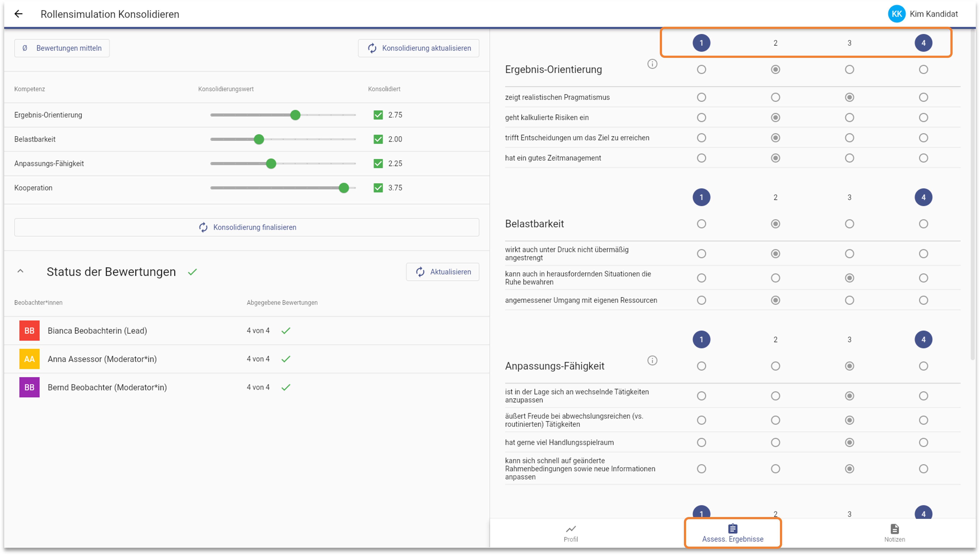This screenshot has height=555, width=980.
Task: Select rating 2 for Anpassungs-Fähigkeit heading
Action: pyautogui.click(x=775, y=366)
